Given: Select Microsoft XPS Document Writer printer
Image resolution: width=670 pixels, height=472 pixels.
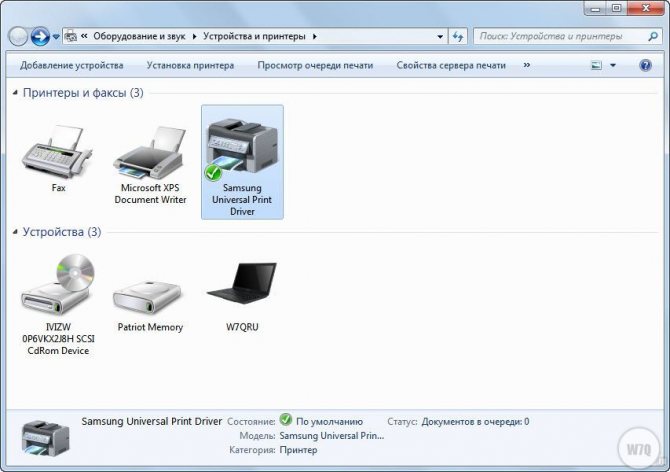Looking at the screenshot, I should pos(150,152).
